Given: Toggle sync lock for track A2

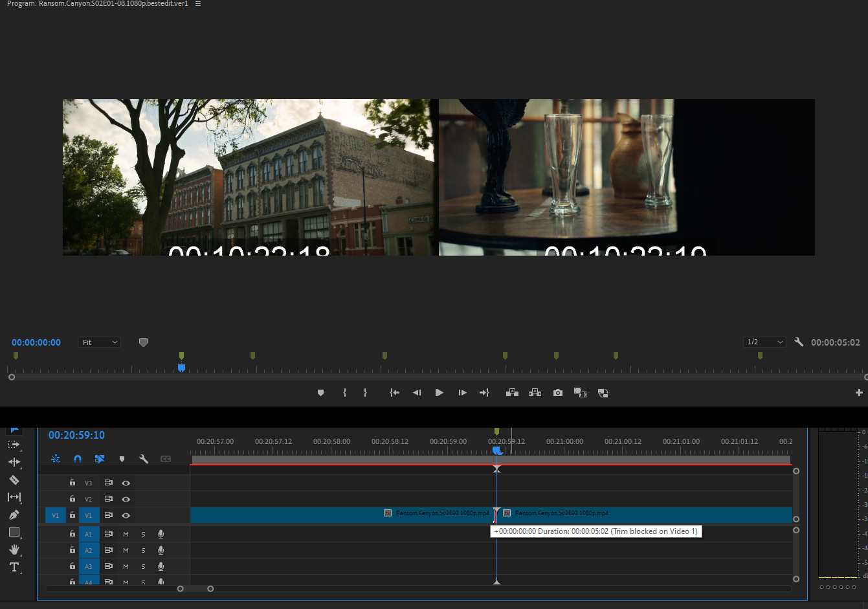Looking at the screenshot, I should pos(108,550).
